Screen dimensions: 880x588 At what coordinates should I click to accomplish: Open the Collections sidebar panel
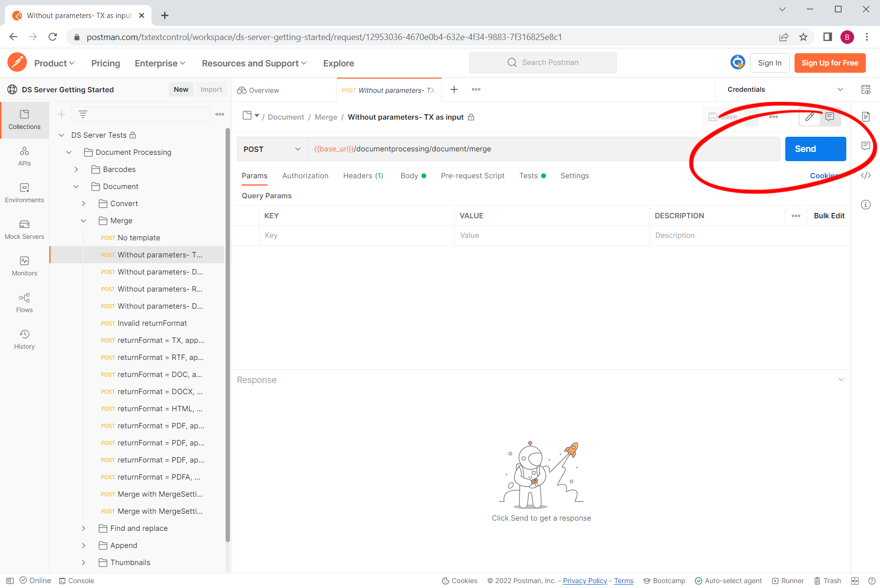tap(24, 120)
